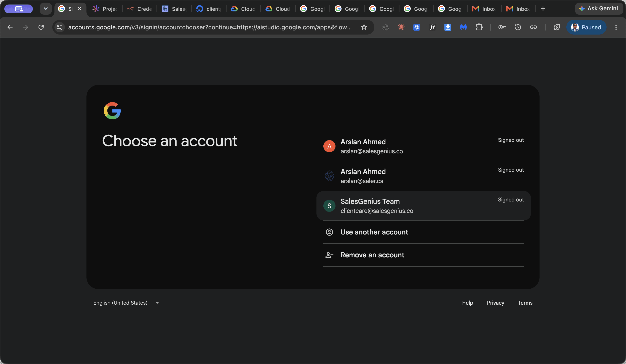
Task: Choose the arslan@saler.ca account
Action: coord(423,176)
